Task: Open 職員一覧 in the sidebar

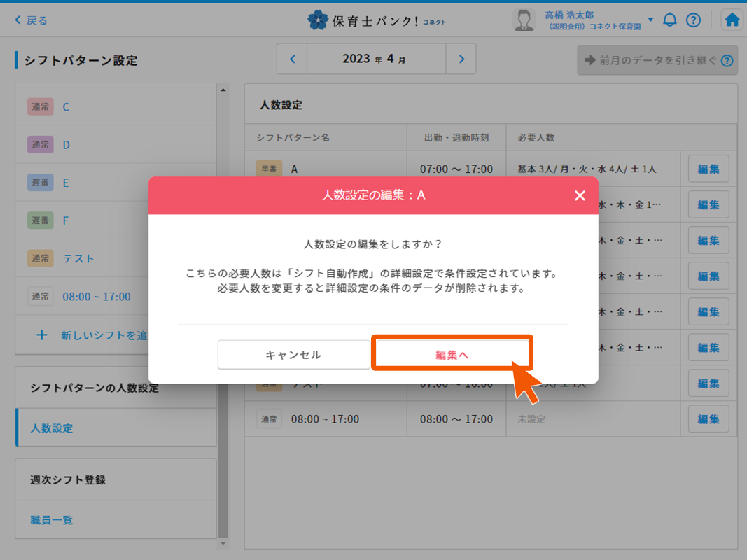Action: point(52,520)
